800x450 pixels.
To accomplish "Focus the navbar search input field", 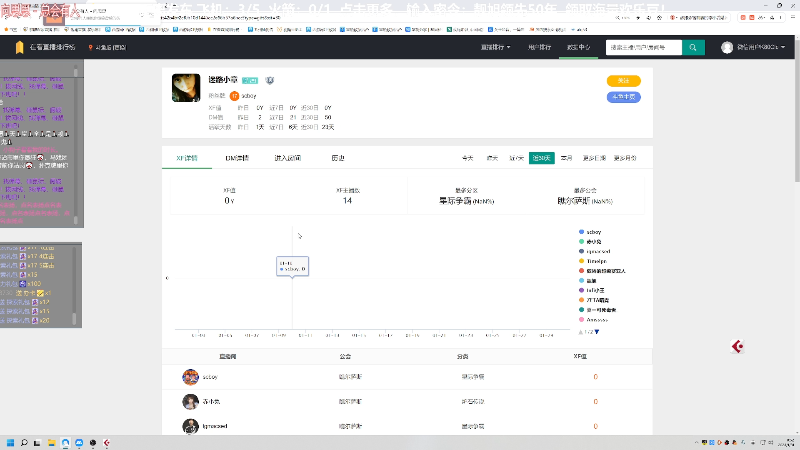I will tap(644, 47).
